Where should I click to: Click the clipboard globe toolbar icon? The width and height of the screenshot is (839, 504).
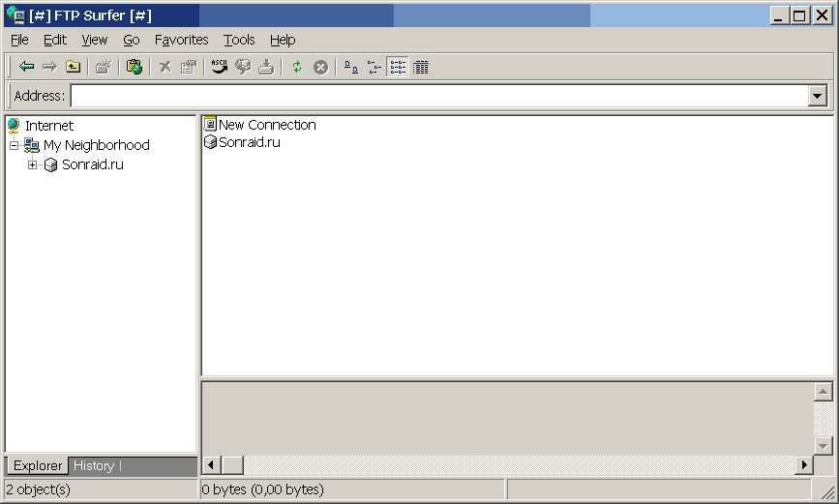135,67
